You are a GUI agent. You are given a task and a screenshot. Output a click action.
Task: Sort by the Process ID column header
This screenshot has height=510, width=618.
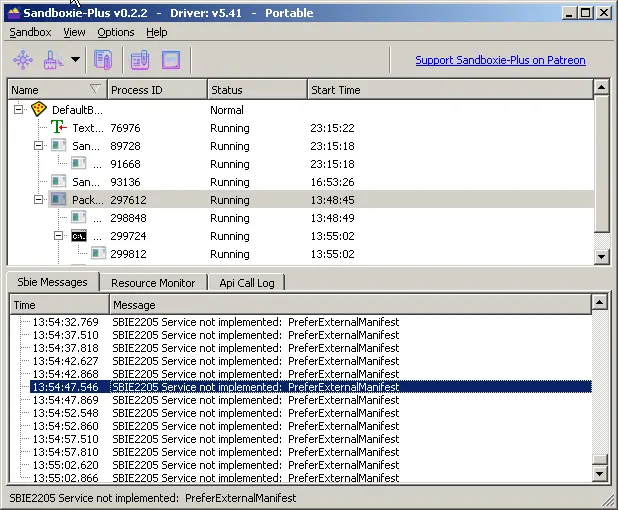coord(157,90)
